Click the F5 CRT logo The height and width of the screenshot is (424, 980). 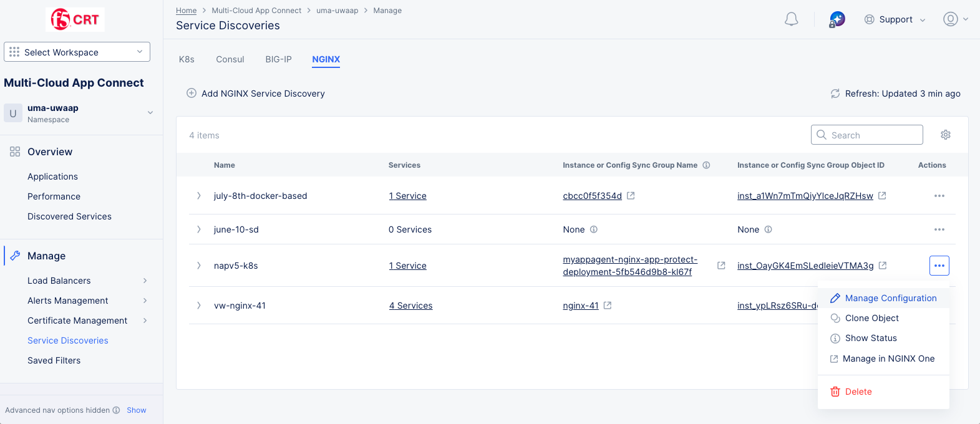click(75, 19)
